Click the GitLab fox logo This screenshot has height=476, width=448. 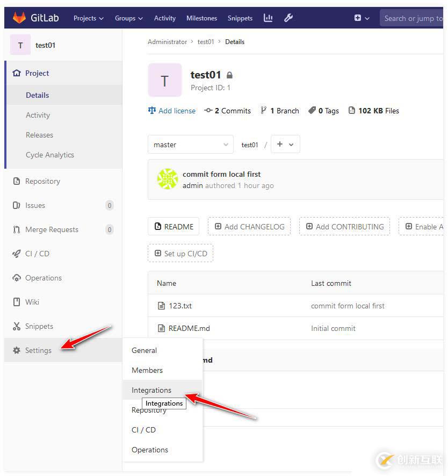(x=19, y=18)
